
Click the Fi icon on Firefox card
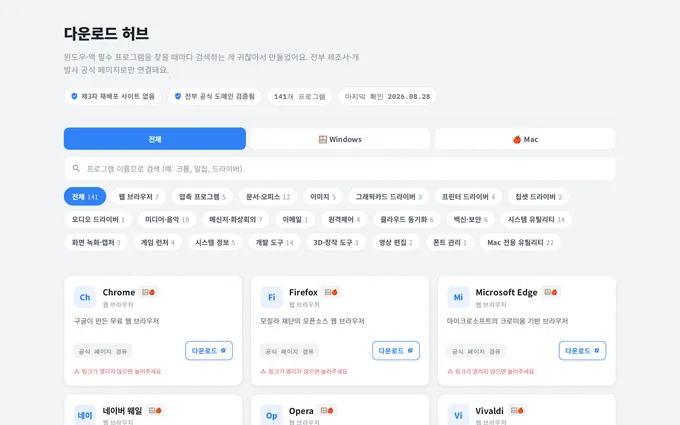pyautogui.click(x=271, y=297)
